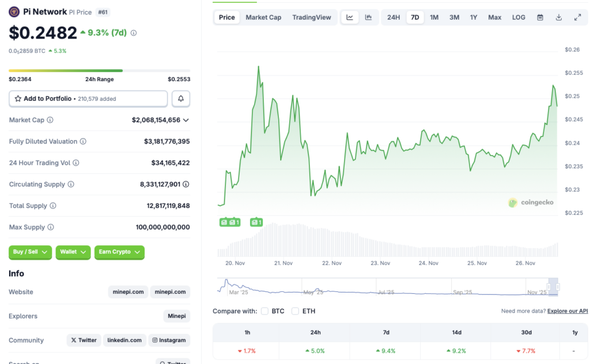Viewport: 590px width, 364px height.
Task: Click Add to Portfolio button
Action: pos(88,98)
